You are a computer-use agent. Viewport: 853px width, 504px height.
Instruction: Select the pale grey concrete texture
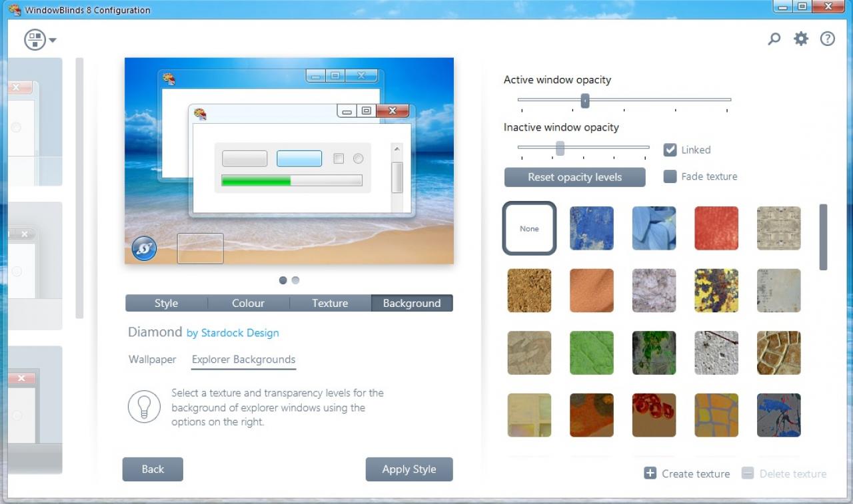(779, 290)
